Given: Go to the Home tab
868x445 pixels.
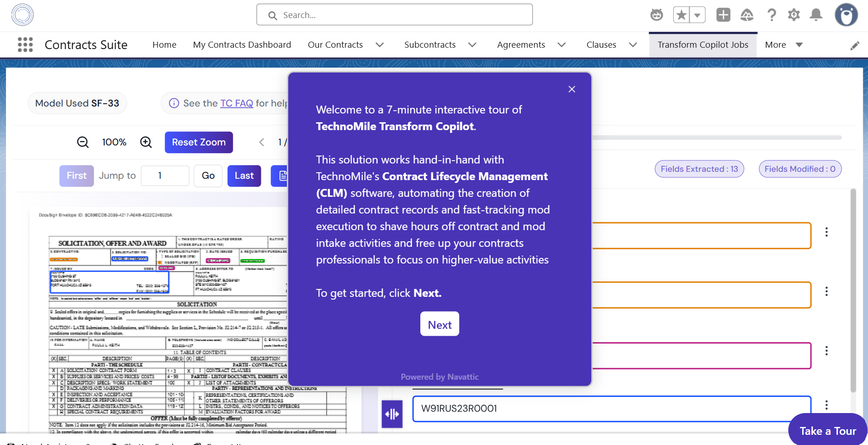Looking at the screenshot, I should pos(165,45).
